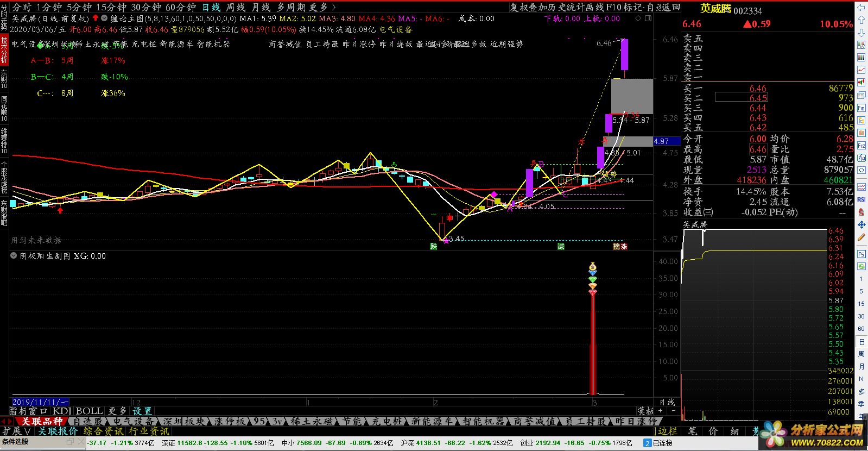868x451 pixels.
Task: Select the 日 daily period in the sidebar
Action: click(861, 342)
